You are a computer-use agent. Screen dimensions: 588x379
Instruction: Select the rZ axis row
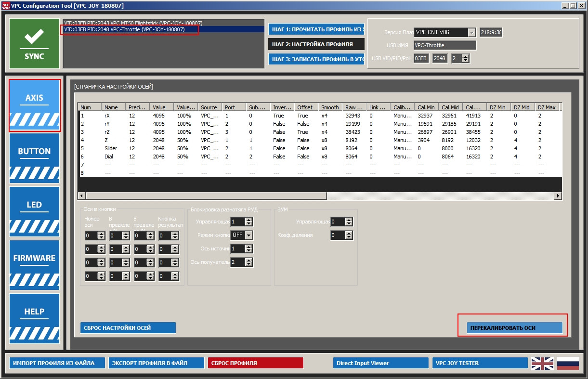point(320,132)
